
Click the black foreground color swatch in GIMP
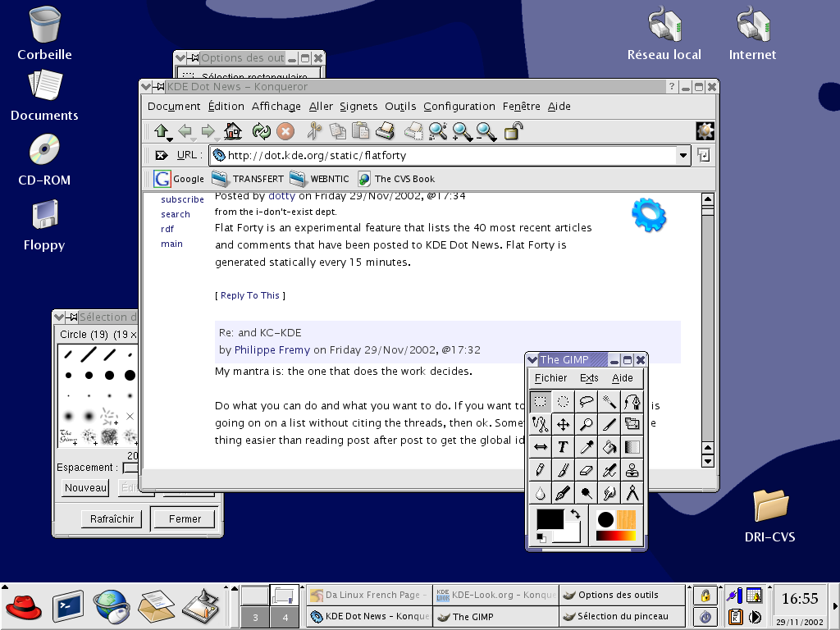point(550,519)
